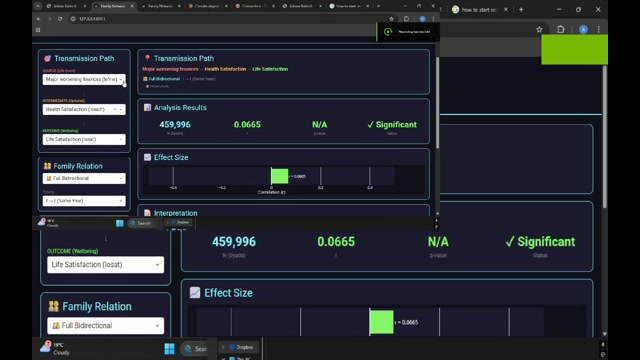Click the Full Bidirectional label under path summary
The width and height of the screenshot is (640, 360).
164,79
